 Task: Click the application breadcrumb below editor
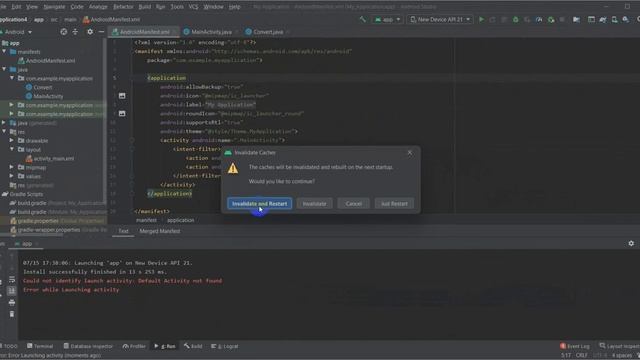(x=180, y=220)
